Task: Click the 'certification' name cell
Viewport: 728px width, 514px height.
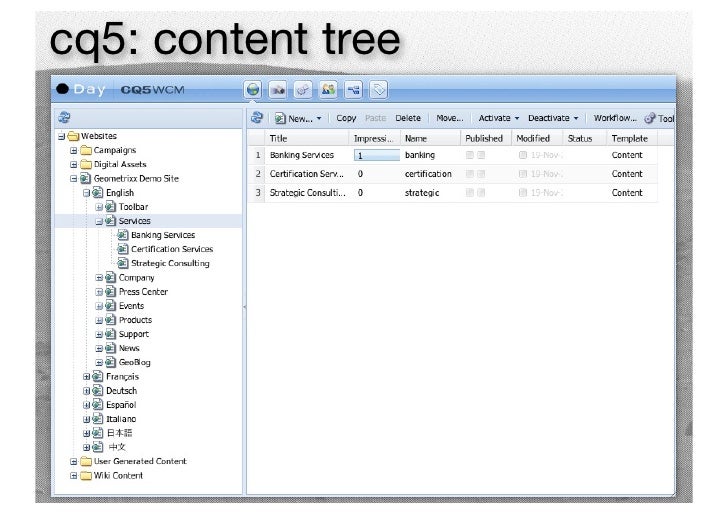Action: [x=428, y=174]
